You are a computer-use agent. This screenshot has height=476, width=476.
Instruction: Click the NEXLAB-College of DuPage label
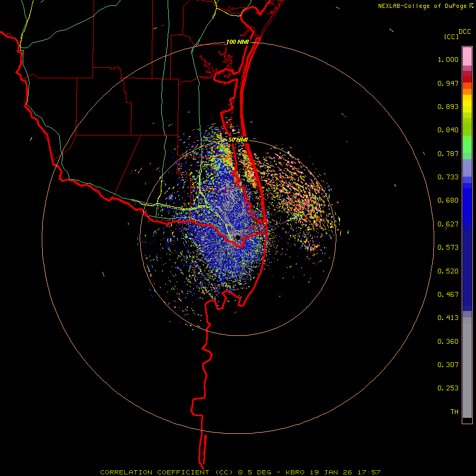(x=422, y=6)
